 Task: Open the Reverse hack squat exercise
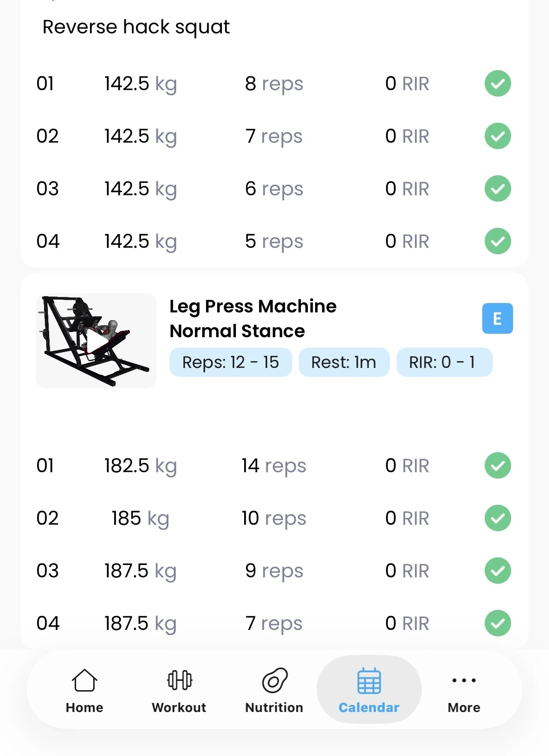point(136,27)
